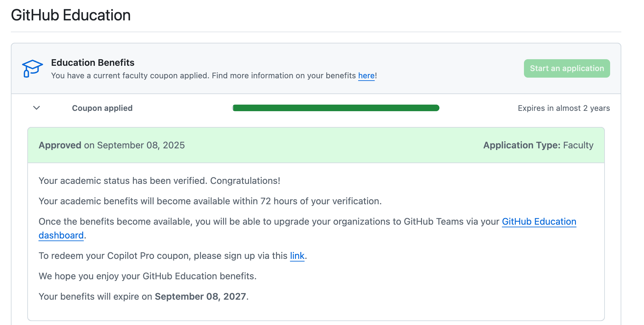Click the GitHub Education page title
This screenshot has height=325, width=644.
tap(71, 15)
